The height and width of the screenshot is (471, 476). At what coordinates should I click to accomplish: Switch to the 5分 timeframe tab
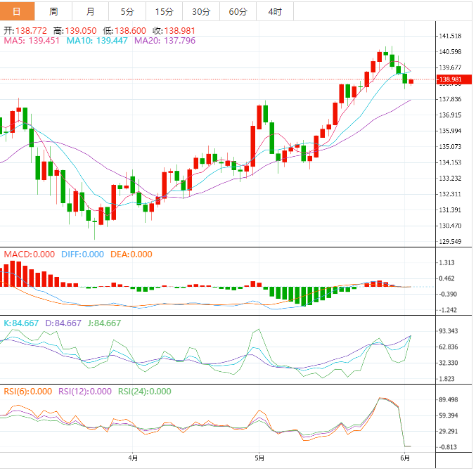coord(127,11)
